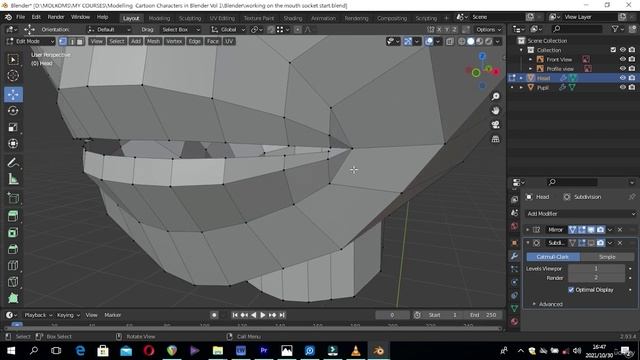Hide the Profile view item in viewport
Image resolution: width=640 pixels, height=360 pixels.
622,69
